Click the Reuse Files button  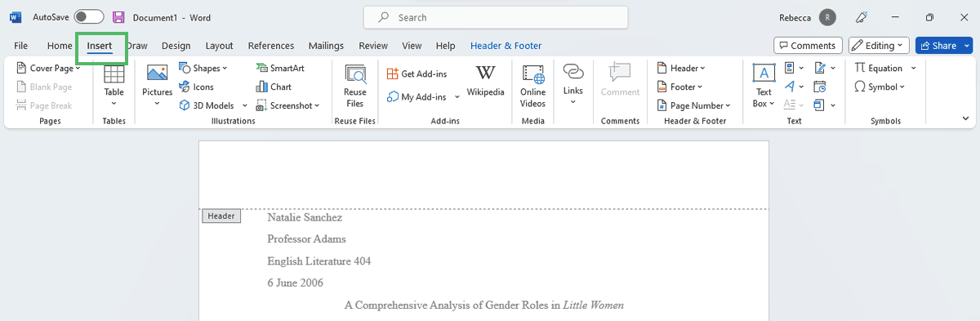tap(354, 85)
